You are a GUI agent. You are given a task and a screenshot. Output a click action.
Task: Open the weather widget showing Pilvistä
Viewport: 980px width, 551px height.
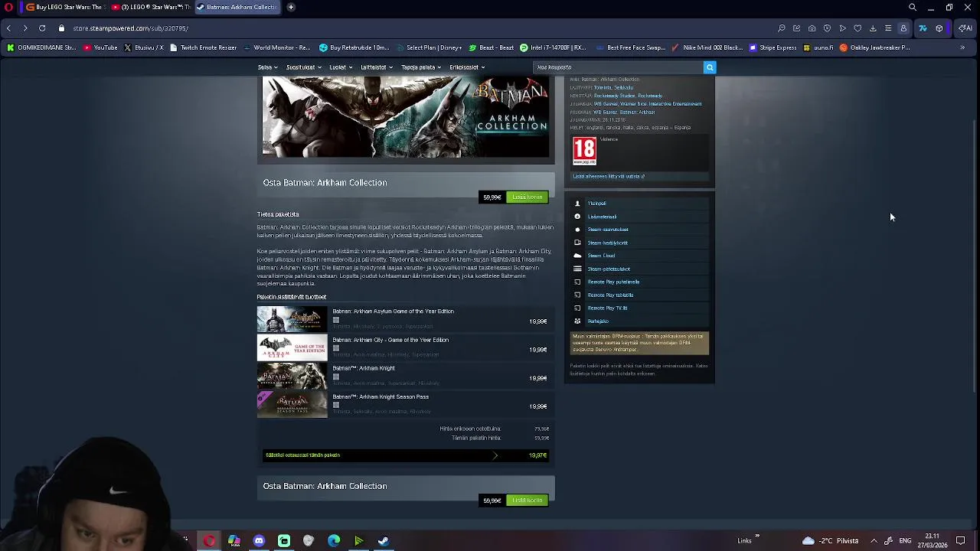[x=831, y=541]
